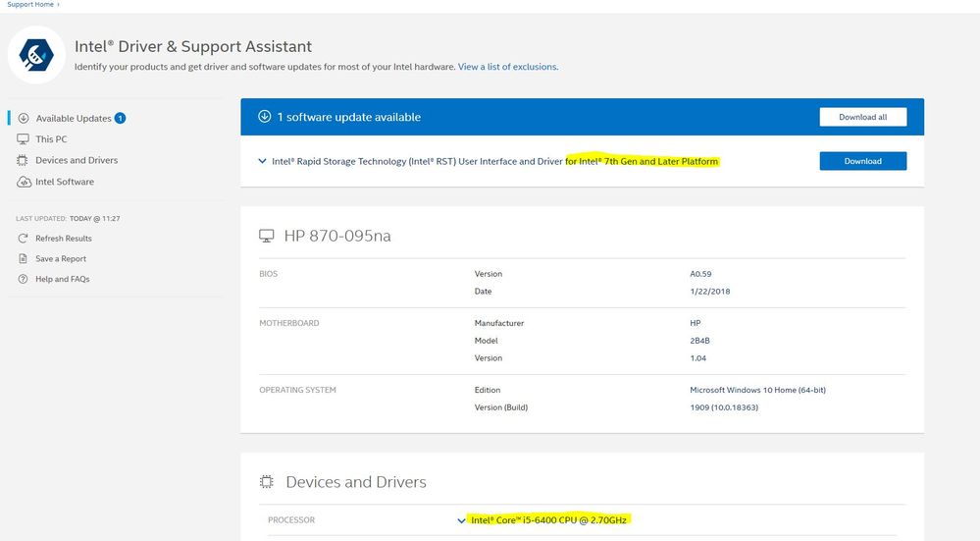Click the PROCESSOR row label
The height and width of the screenshot is (541, 980).
click(x=291, y=519)
